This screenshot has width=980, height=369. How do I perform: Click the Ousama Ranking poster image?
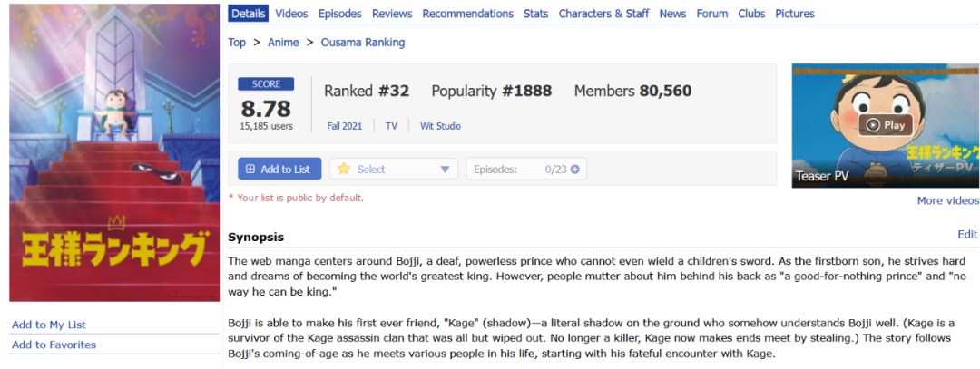pyautogui.click(x=114, y=152)
